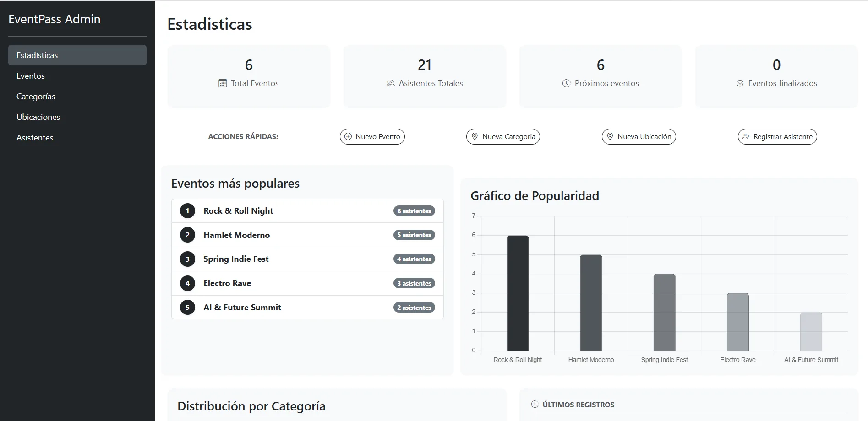868x421 pixels.
Task: Click the Spring Indie Fest chart bar
Action: (664, 313)
